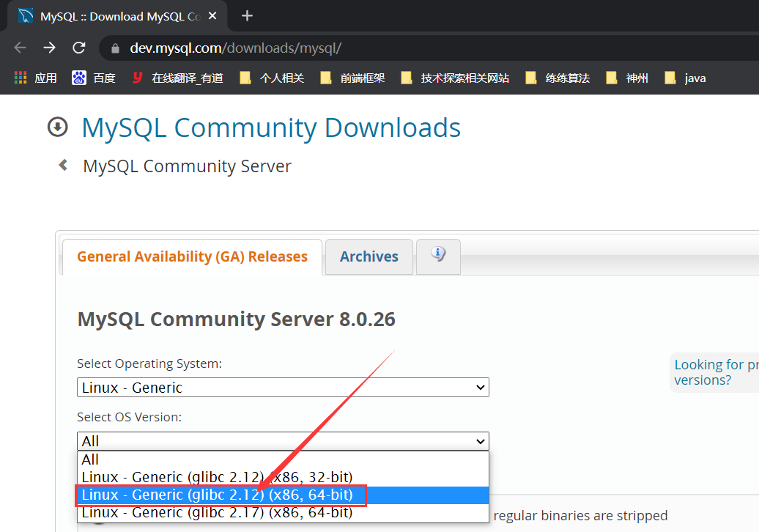The height and width of the screenshot is (532, 759).
Task: Open a new browser tab
Action: point(246,15)
